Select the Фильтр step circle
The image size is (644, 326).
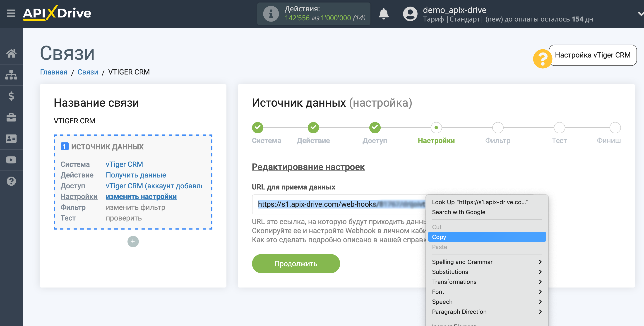coord(498,127)
